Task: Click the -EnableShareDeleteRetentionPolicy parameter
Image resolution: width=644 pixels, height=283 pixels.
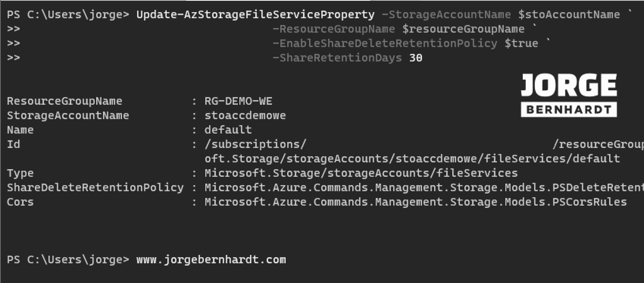Action: point(385,44)
